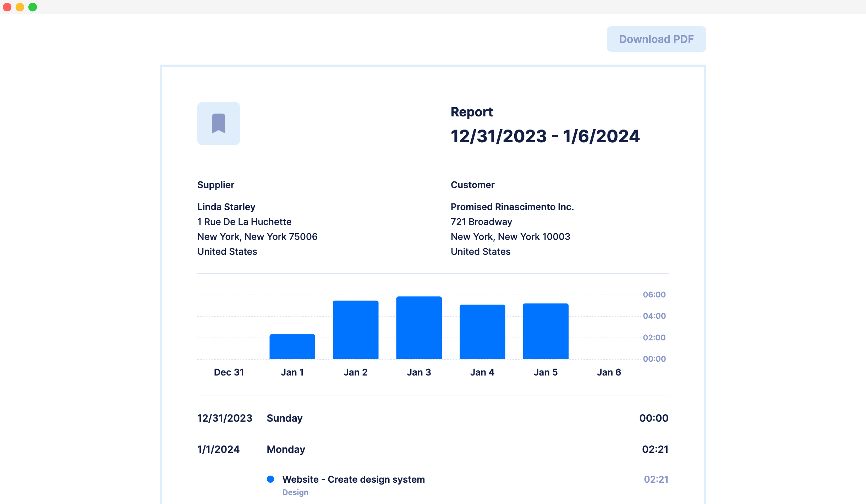Select the Report heading text
This screenshot has width=866, height=504.
[472, 112]
